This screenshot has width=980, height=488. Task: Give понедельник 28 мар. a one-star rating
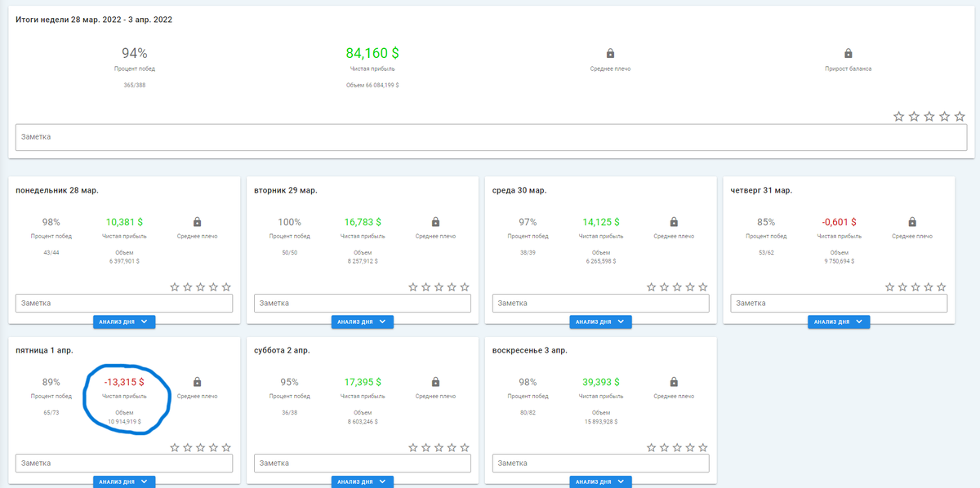[175, 287]
